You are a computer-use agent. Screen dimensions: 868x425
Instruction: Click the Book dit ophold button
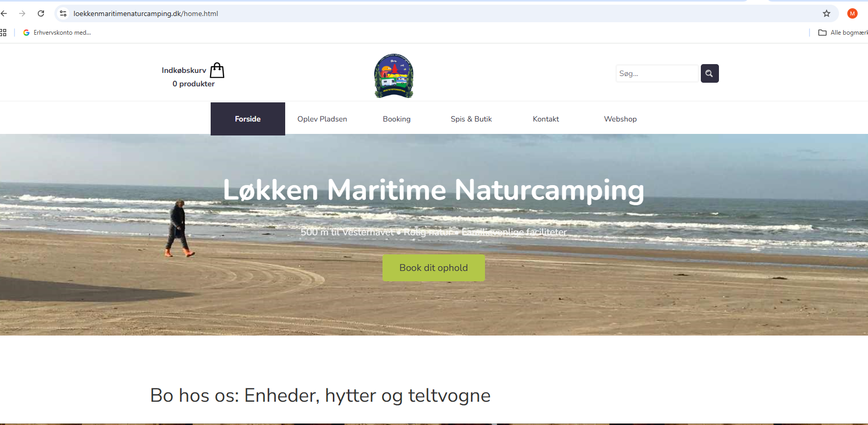434,268
